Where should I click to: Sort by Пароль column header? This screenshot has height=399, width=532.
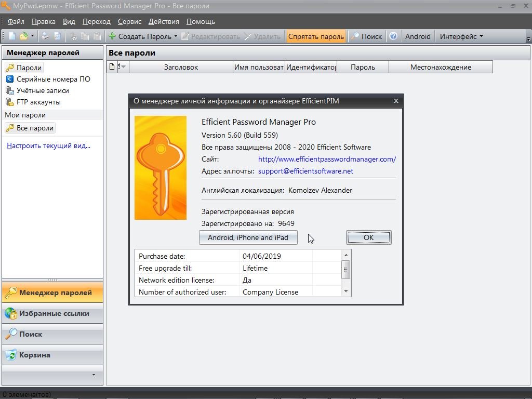tap(363, 67)
